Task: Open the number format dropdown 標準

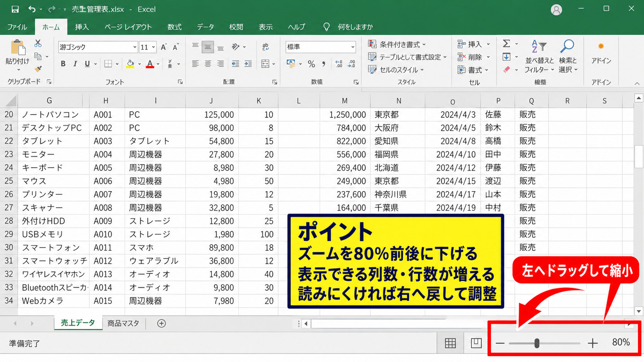Action: tap(352, 47)
